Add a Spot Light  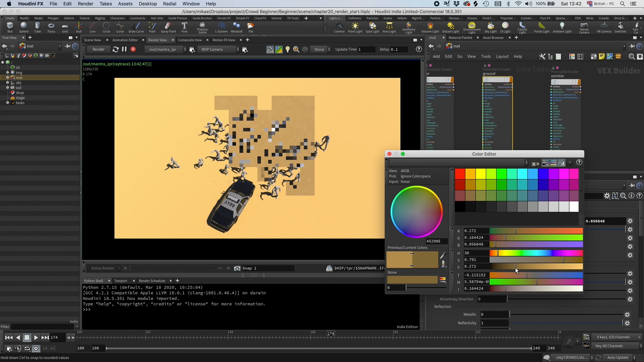(372, 27)
